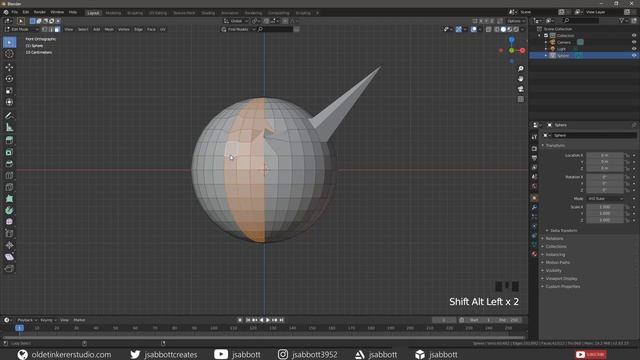The image size is (640, 360).
Task: Select the Bevel tool
Action: click(x=9, y=164)
